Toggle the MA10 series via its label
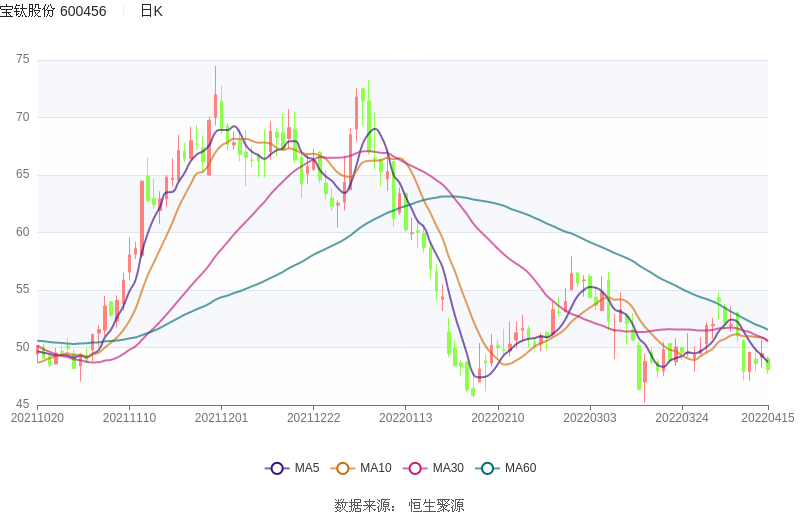The width and height of the screenshot is (800, 517). (x=375, y=468)
